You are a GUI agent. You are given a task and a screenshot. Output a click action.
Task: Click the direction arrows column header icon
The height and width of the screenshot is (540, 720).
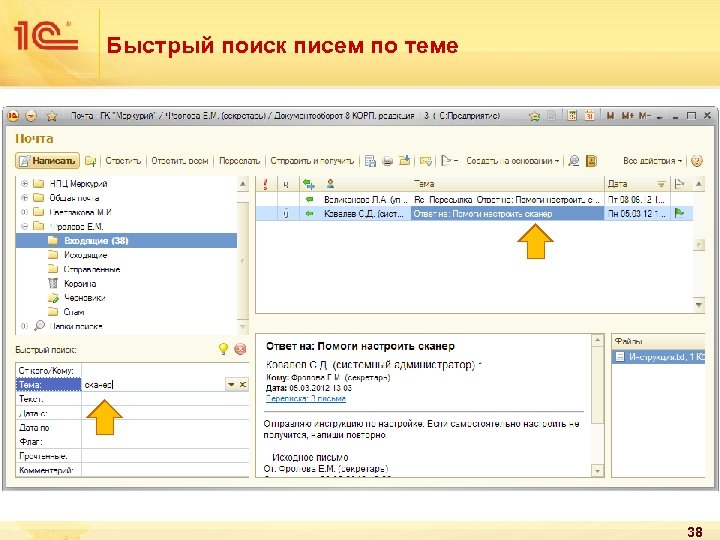tap(309, 184)
